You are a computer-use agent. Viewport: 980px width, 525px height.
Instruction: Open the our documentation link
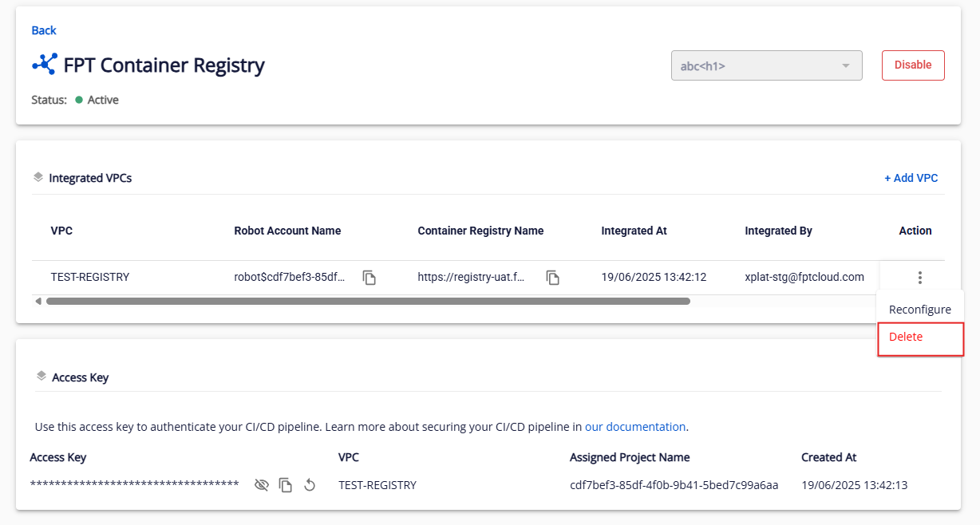pos(635,427)
